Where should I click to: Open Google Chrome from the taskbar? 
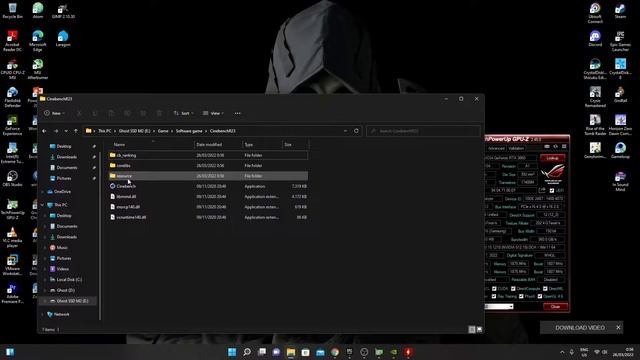pos(335,352)
